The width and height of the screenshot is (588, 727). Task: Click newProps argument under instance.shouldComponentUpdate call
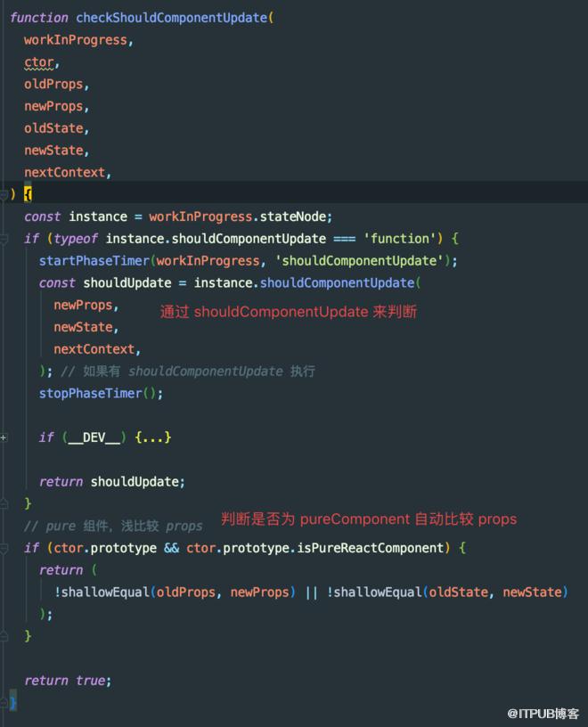(83, 305)
